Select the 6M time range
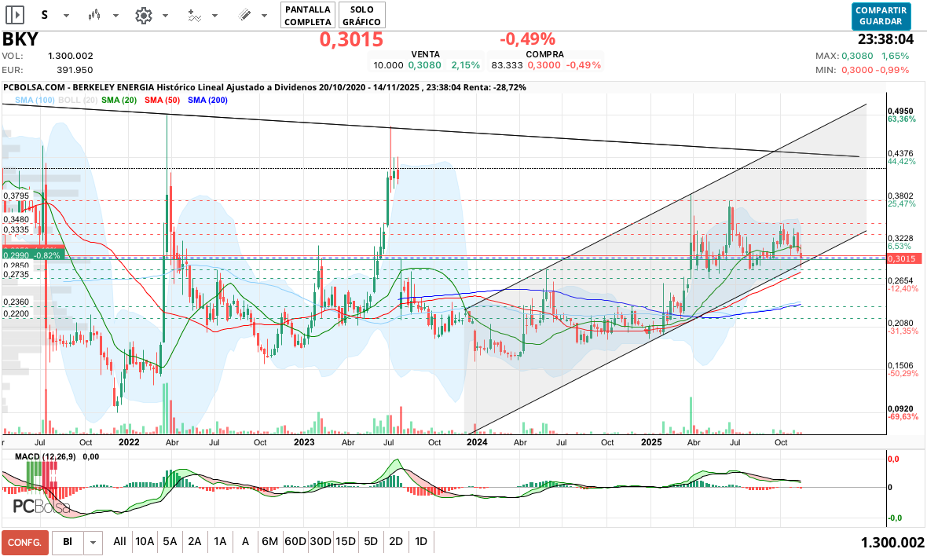 click(x=270, y=542)
